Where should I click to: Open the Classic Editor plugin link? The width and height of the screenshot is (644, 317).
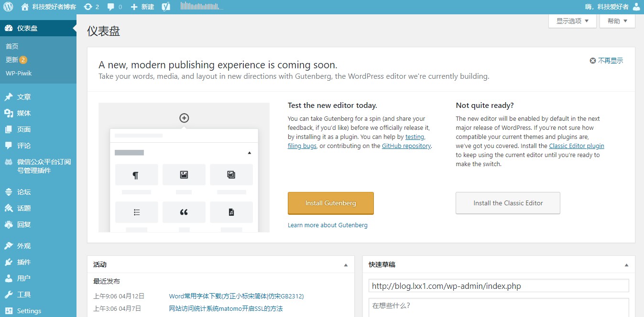point(577,146)
